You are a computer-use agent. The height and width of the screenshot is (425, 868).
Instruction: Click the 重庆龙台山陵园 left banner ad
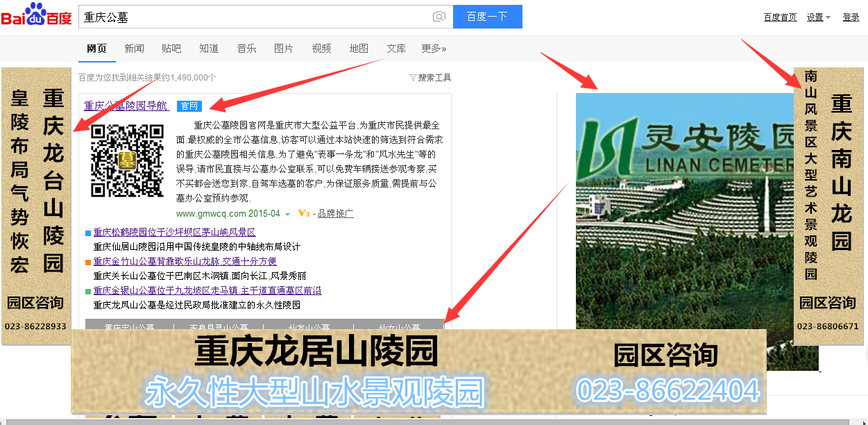(x=37, y=206)
